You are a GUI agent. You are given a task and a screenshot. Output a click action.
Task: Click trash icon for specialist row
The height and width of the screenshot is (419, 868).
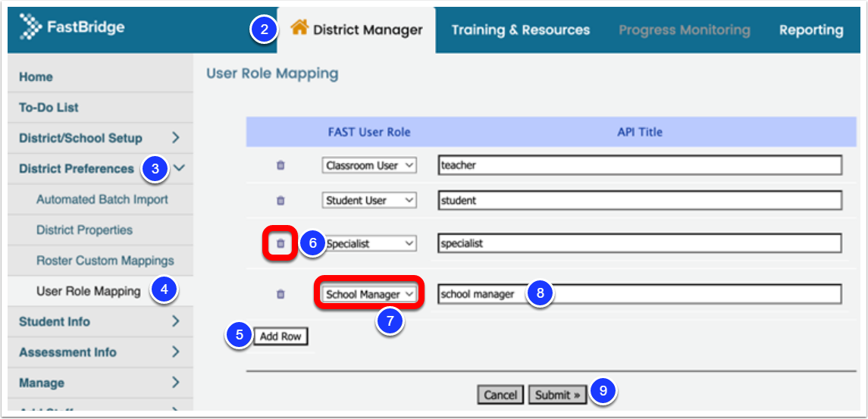(280, 243)
